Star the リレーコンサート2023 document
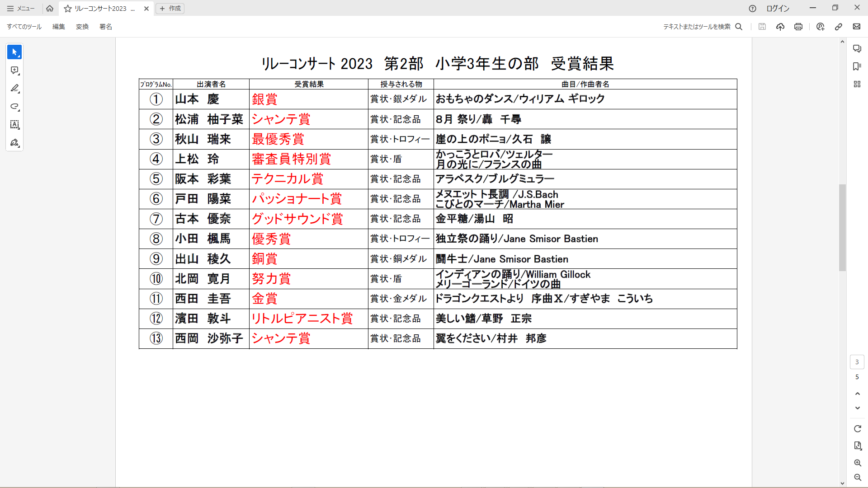This screenshot has width=868, height=488. click(68, 9)
